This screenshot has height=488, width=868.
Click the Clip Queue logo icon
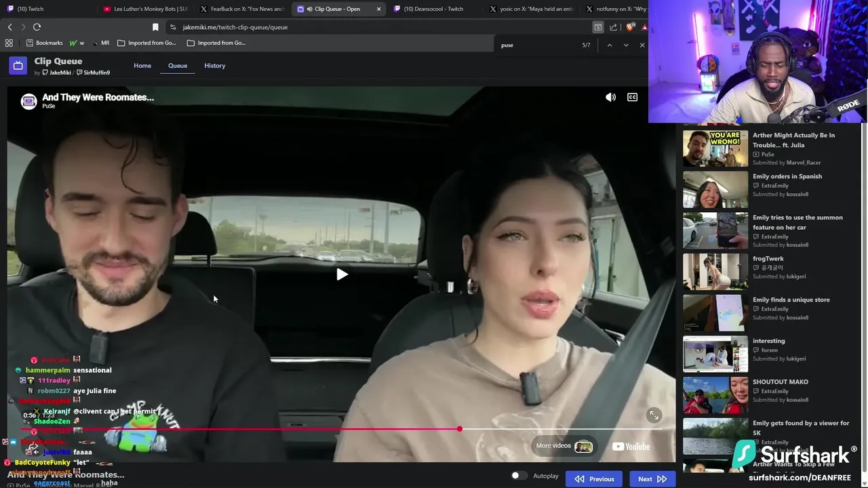(x=18, y=66)
